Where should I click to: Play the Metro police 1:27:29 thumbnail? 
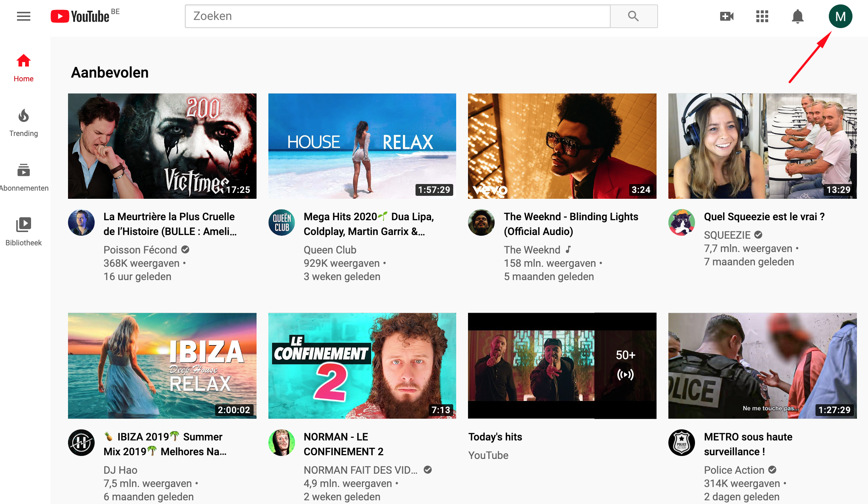coord(763,366)
